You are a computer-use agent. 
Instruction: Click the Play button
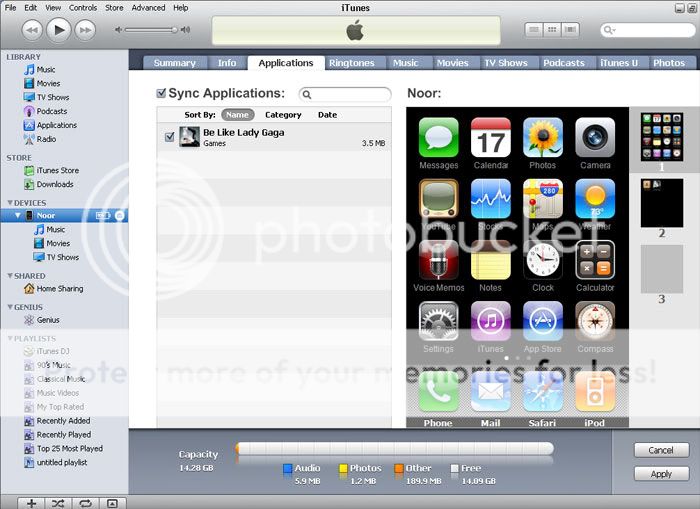pos(58,30)
